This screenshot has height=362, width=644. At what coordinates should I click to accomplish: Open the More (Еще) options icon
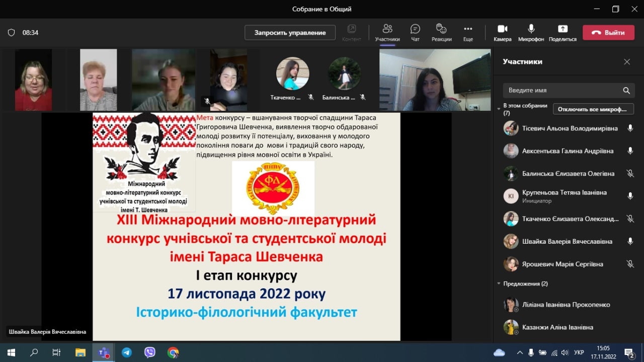click(x=468, y=33)
